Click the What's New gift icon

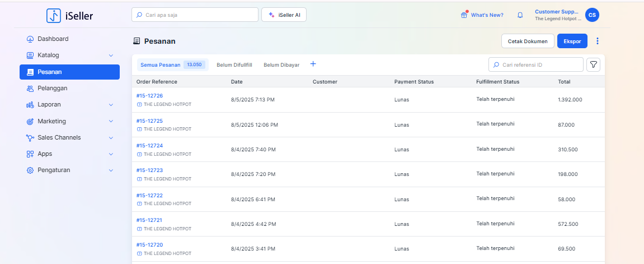tap(464, 15)
